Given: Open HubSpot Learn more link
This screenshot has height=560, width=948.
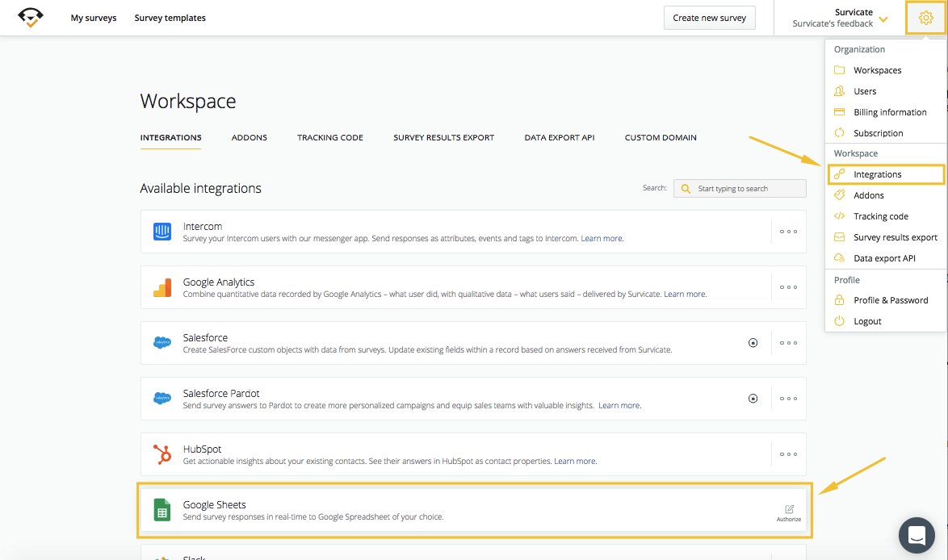Looking at the screenshot, I should (575, 461).
